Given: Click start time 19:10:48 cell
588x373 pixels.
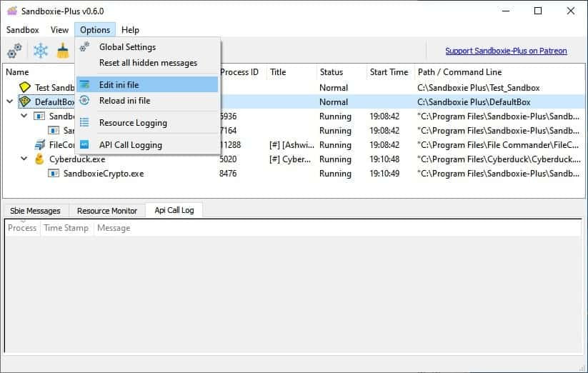Looking at the screenshot, I should coord(384,159).
